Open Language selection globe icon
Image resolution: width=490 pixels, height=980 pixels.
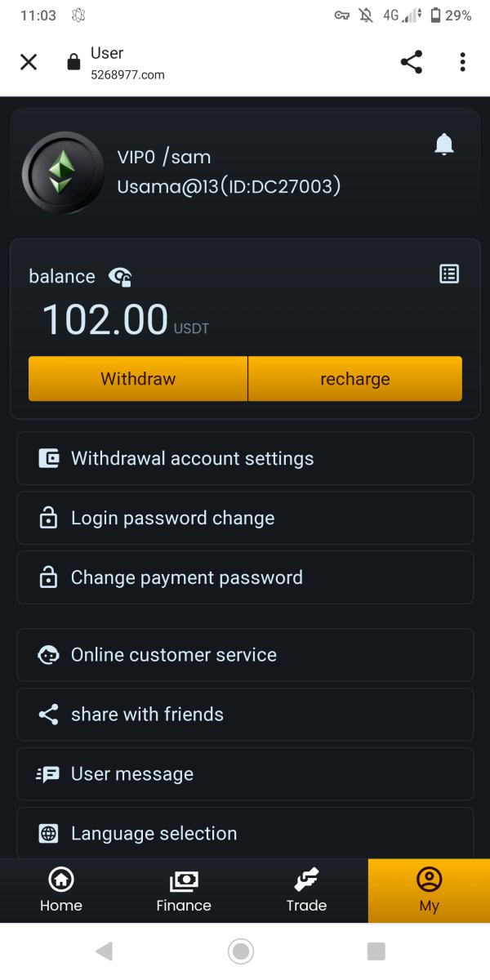pyautogui.click(x=49, y=834)
